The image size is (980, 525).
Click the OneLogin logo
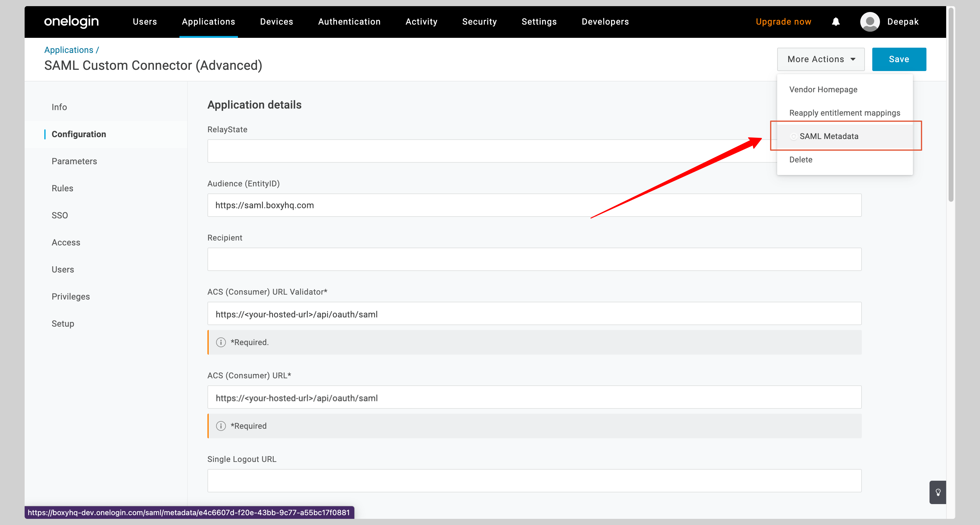(71, 22)
